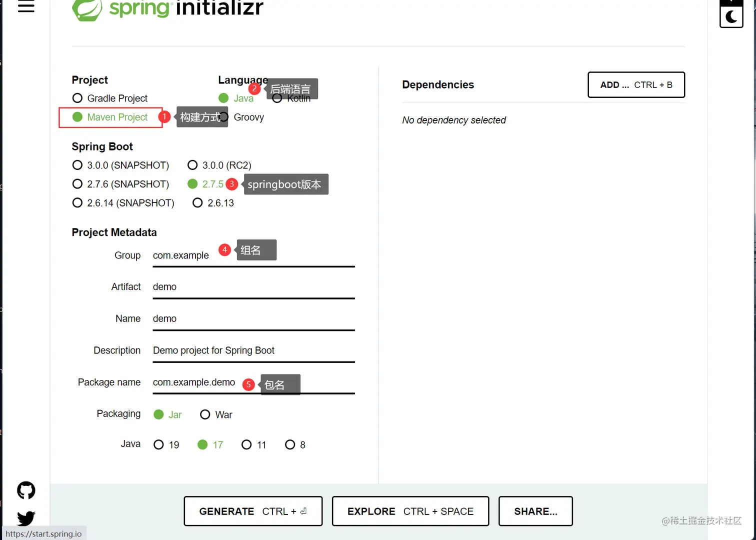Click the Project Metadata heading
Viewport: 756px width, 540px height.
pos(114,232)
